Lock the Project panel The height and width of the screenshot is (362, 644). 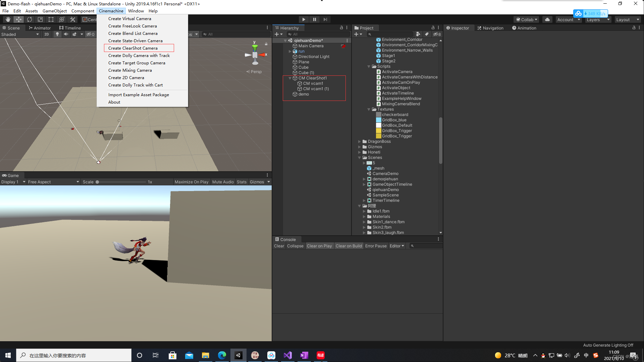click(x=433, y=28)
